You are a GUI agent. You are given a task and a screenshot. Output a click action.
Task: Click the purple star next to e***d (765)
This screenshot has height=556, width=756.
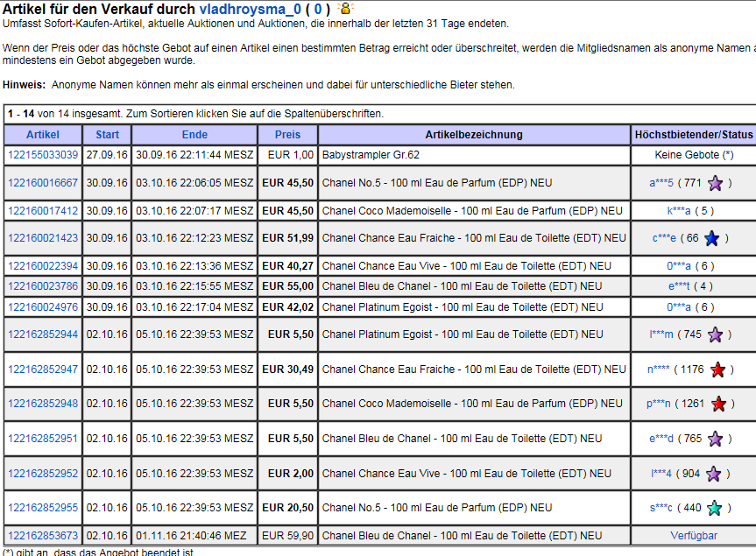[x=716, y=439]
